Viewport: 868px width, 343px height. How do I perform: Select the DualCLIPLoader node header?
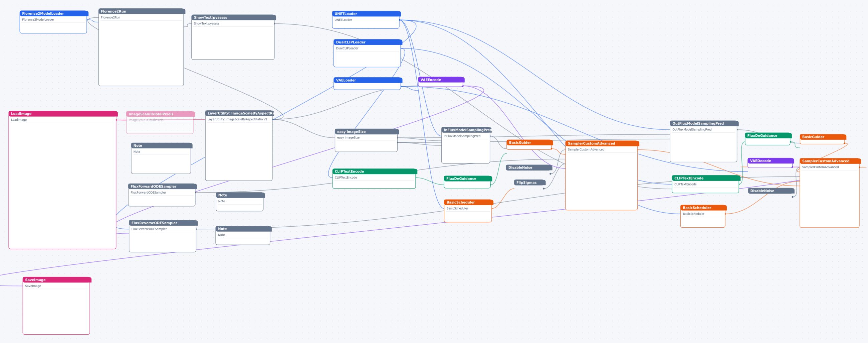[x=368, y=42]
